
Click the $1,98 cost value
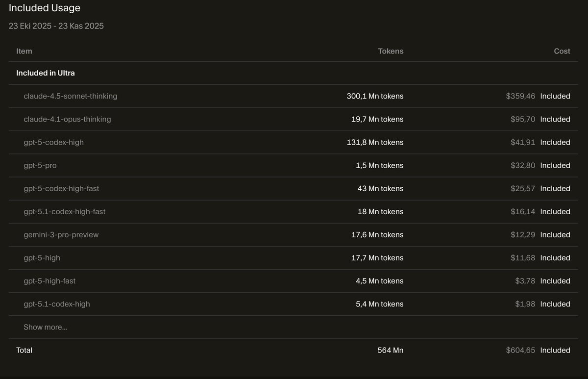525,303
